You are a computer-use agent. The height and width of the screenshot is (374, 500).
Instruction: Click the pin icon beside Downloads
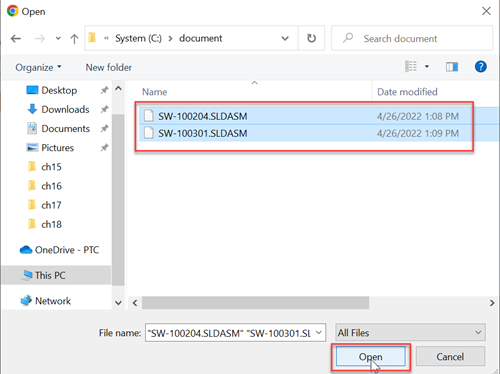tap(105, 109)
